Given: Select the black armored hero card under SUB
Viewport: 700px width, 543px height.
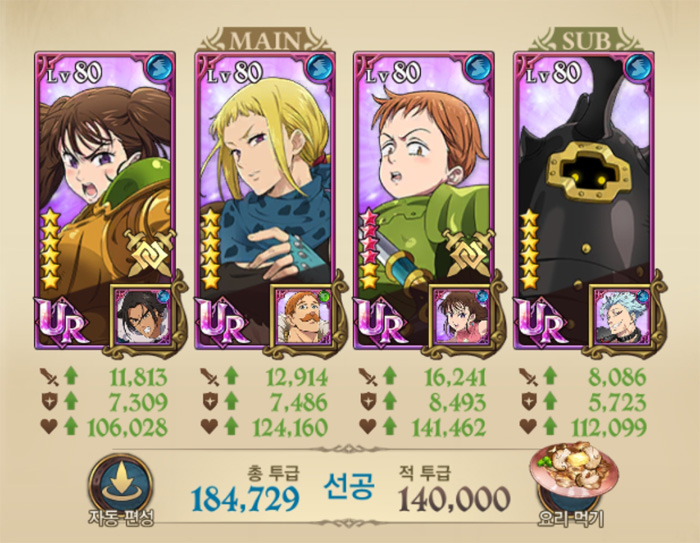Looking at the screenshot, I should (583, 200).
